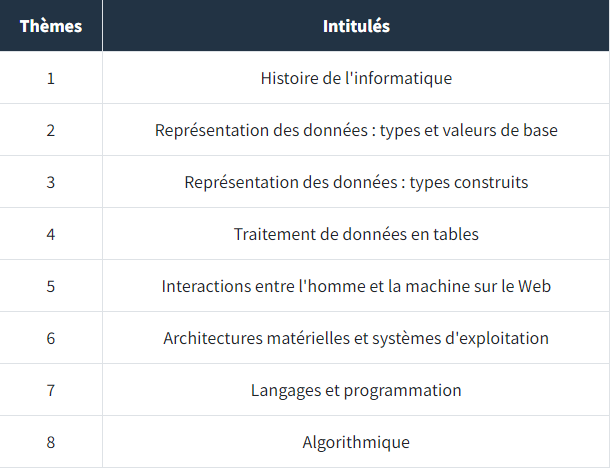Click theme number 3 cell
The image size is (611, 469).
tap(51, 182)
